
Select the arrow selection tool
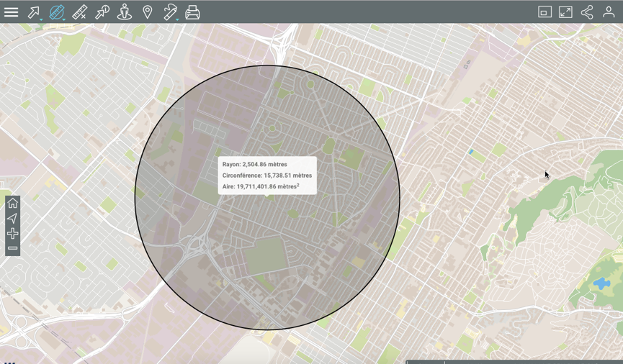(x=33, y=12)
